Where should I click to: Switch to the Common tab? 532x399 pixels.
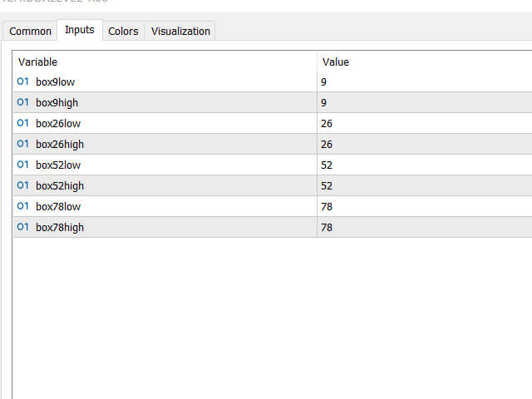tap(30, 32)
